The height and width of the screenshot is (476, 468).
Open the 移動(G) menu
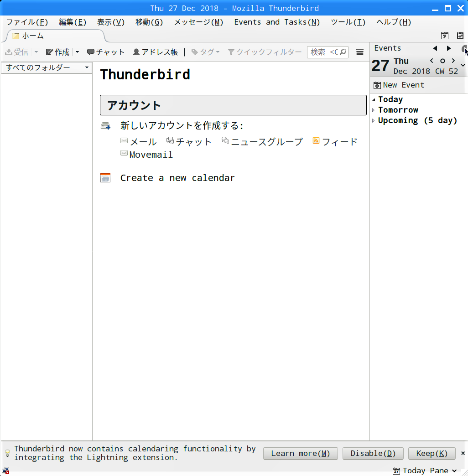coord(149,22)
